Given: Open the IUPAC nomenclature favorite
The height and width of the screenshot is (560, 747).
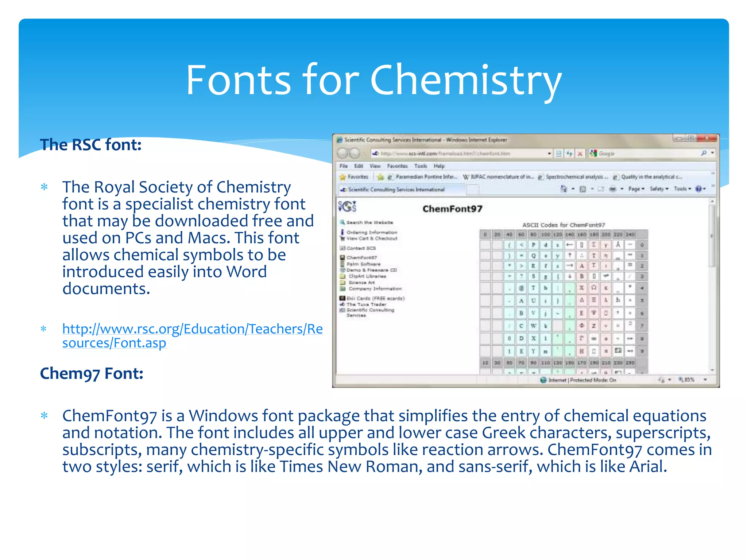Looking at the screenshot, I should coord(499,177).
